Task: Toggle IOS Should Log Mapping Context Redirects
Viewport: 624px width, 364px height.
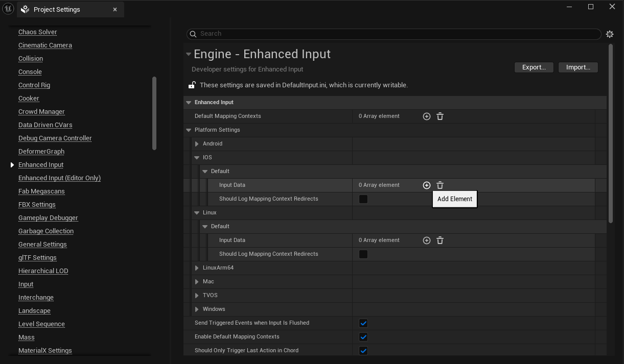Action: pyautogui.click(x=363, y=199)
